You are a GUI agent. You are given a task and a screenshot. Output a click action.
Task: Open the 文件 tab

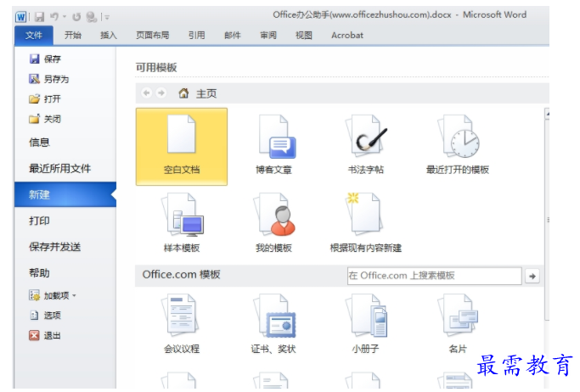click(x=34, y=36)
